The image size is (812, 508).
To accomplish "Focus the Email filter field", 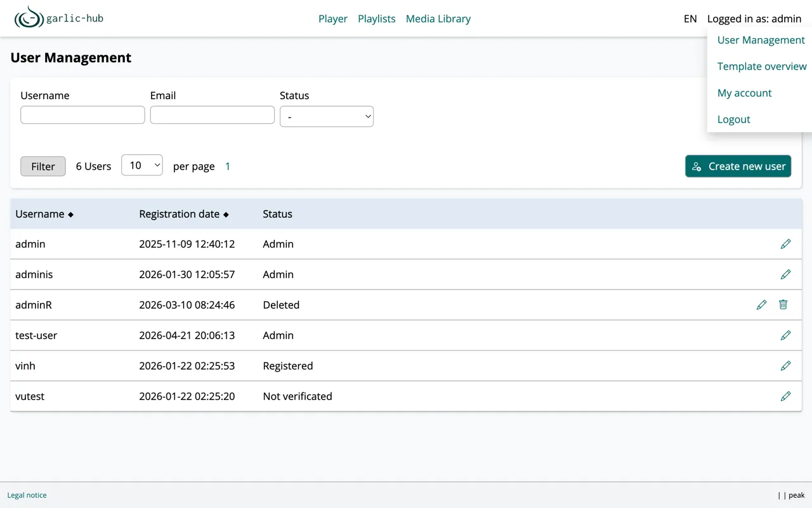I will (x=213, y=115).
